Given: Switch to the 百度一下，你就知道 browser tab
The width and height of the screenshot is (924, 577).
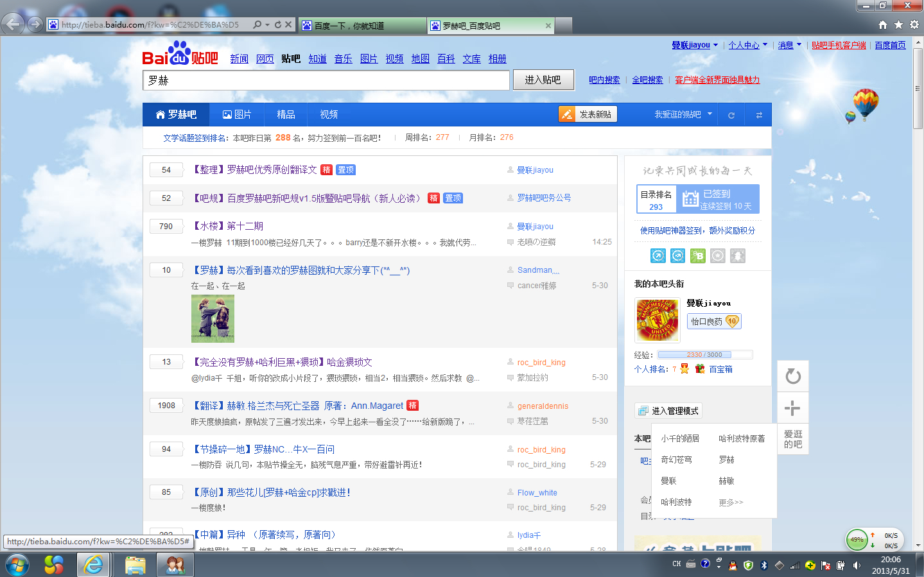Looking at the screenshot, I should tap(363, 26).
